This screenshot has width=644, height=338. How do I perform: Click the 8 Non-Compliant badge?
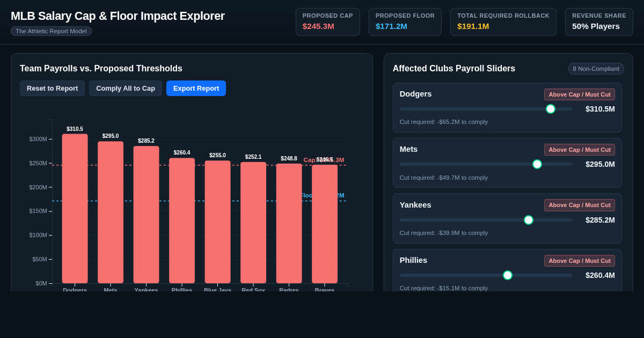coord(596,69)
